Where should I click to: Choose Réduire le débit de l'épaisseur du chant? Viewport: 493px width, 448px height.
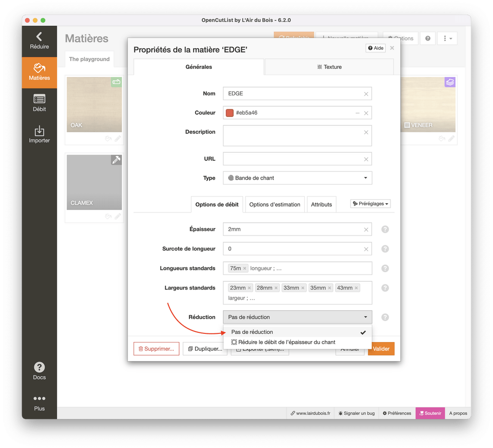(298, 342)
